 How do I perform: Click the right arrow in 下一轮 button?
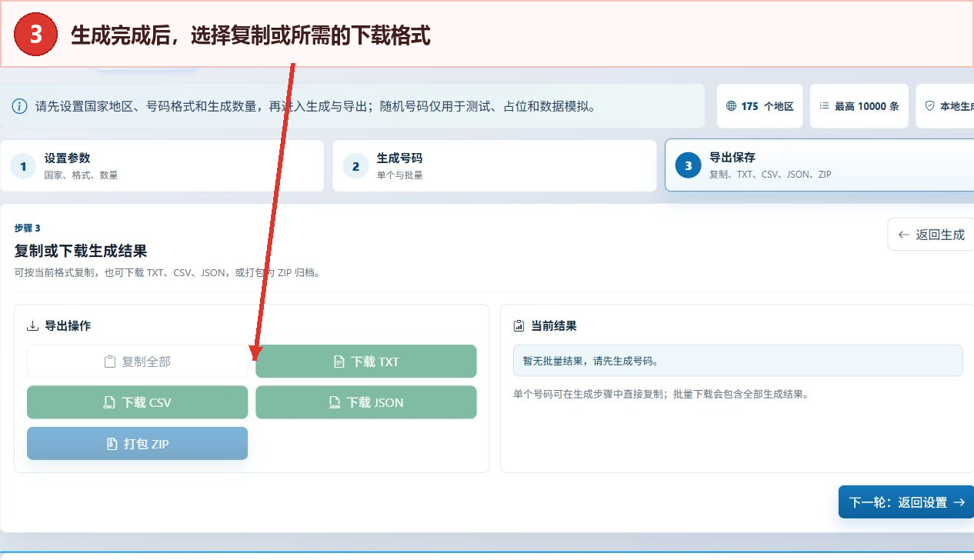[959, 502]
